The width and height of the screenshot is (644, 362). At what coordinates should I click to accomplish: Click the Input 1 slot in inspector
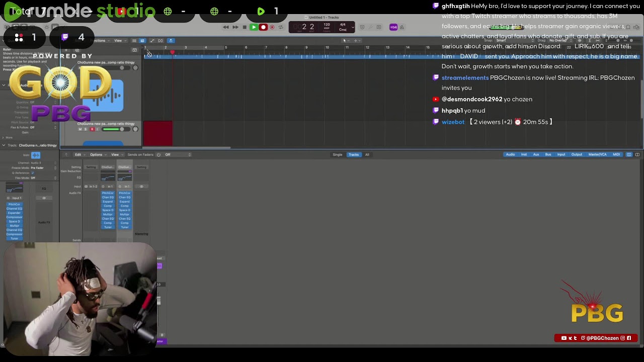[15, 198]
